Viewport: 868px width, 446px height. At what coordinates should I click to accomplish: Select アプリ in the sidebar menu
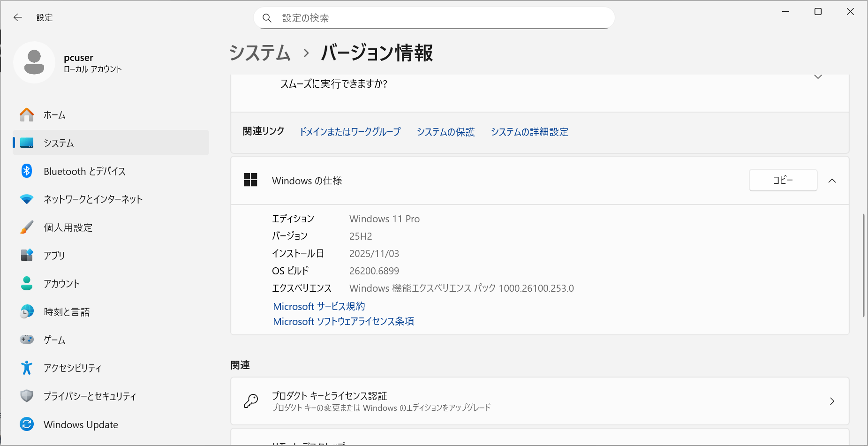pos(54,256)
